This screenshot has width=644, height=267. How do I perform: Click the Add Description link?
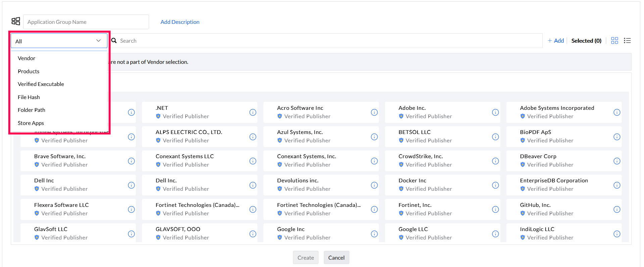(180, 22)
